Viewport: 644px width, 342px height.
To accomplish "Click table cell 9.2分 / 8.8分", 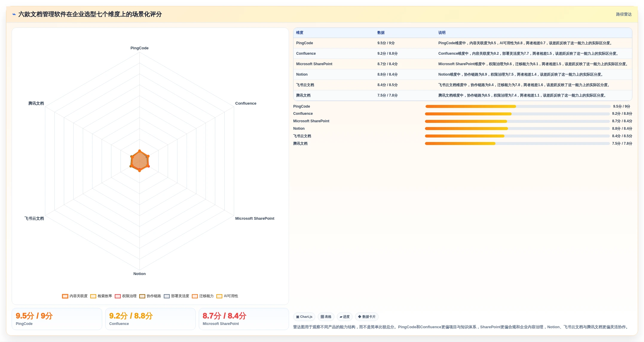I will (387, 54).
